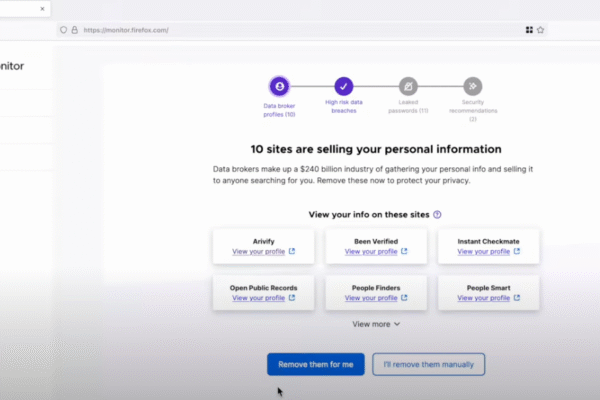Open Open Public Records View your profile link
The height and width of the screenshot is (400, 600).
coord(258,298)
